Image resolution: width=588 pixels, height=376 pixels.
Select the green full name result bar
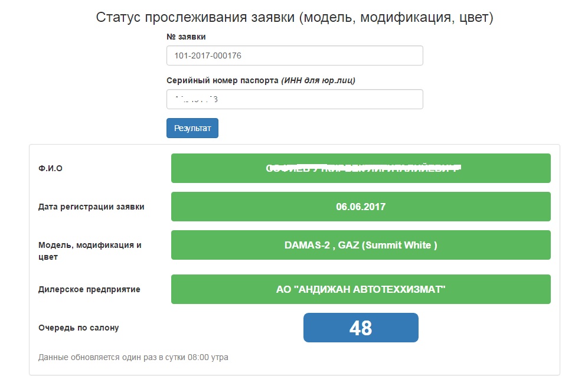361,168
